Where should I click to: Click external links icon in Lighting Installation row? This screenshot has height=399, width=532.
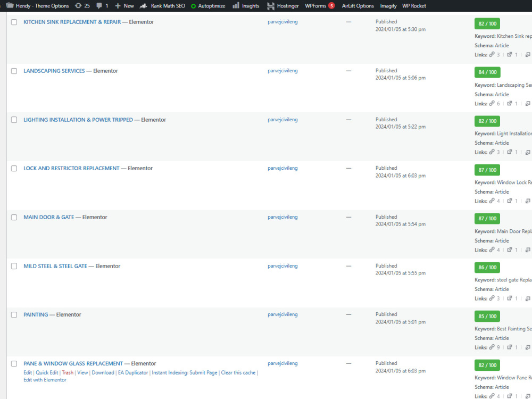click(509, 152)
